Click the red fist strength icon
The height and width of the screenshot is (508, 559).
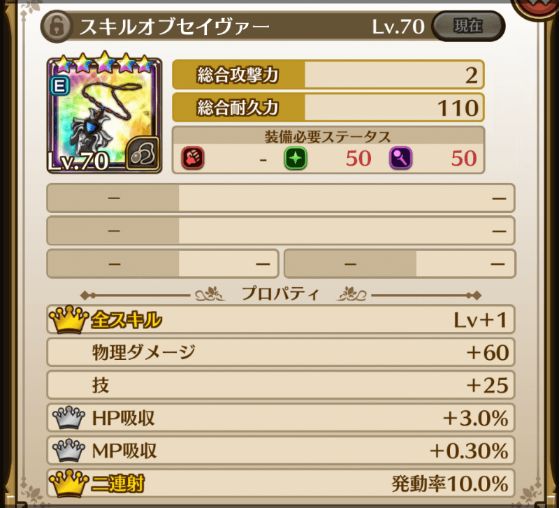click(x=193, y=158)
